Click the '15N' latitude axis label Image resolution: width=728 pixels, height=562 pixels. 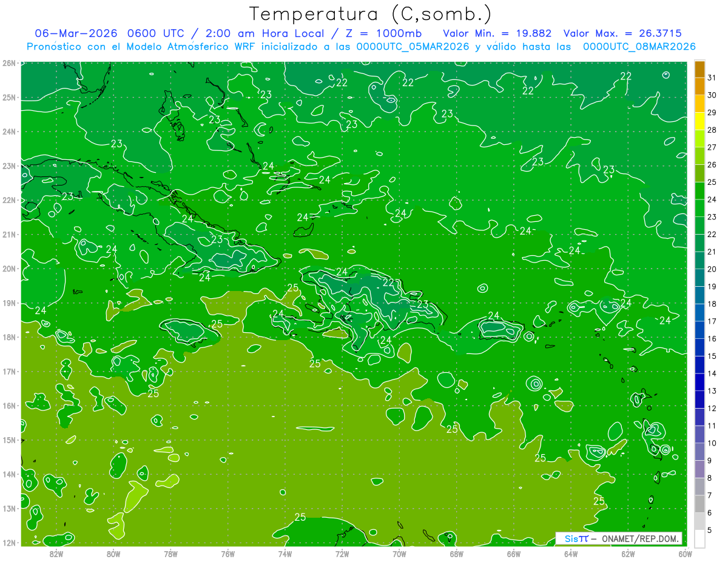click(8, 440)
